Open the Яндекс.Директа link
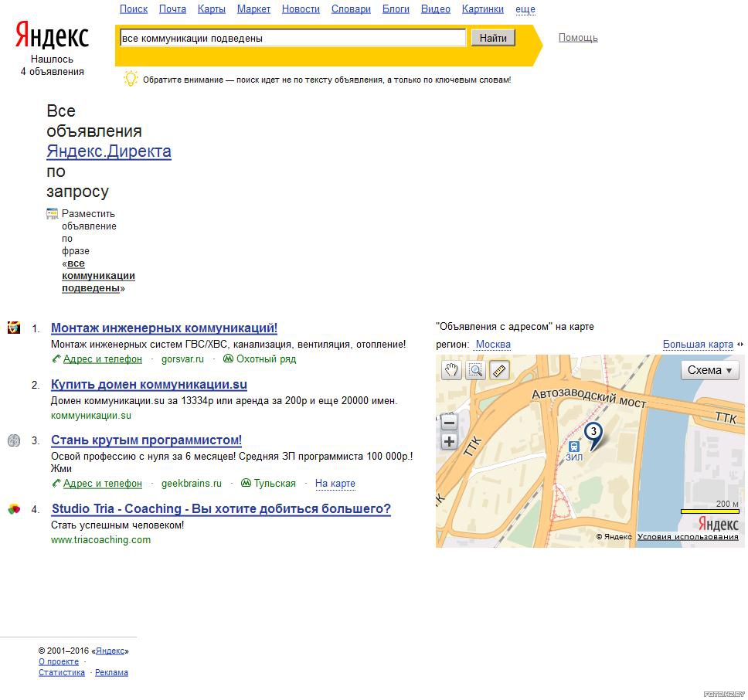748x700 pixels. (109, 151)
